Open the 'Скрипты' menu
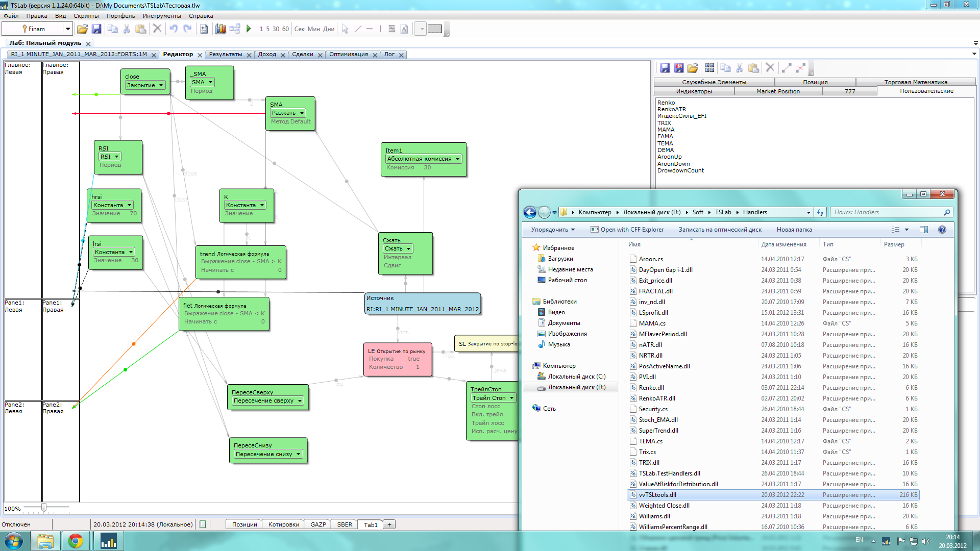The height and width of the screenshot is (551, 980). [86, 16]
